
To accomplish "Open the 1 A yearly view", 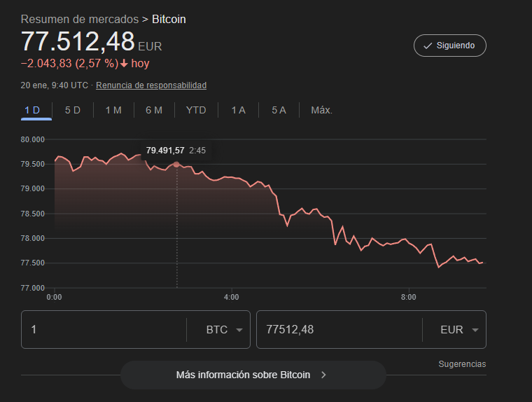I will (238, 110).
